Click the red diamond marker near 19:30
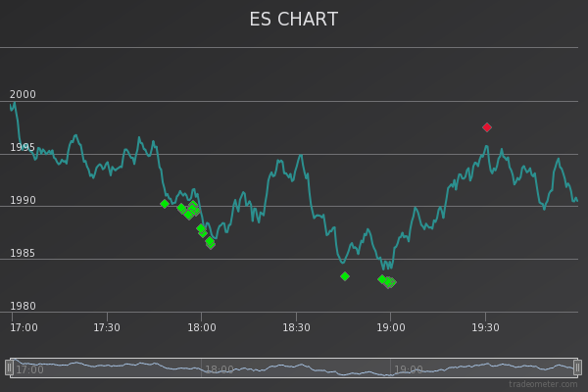588x392 pixels. [487, 127]
